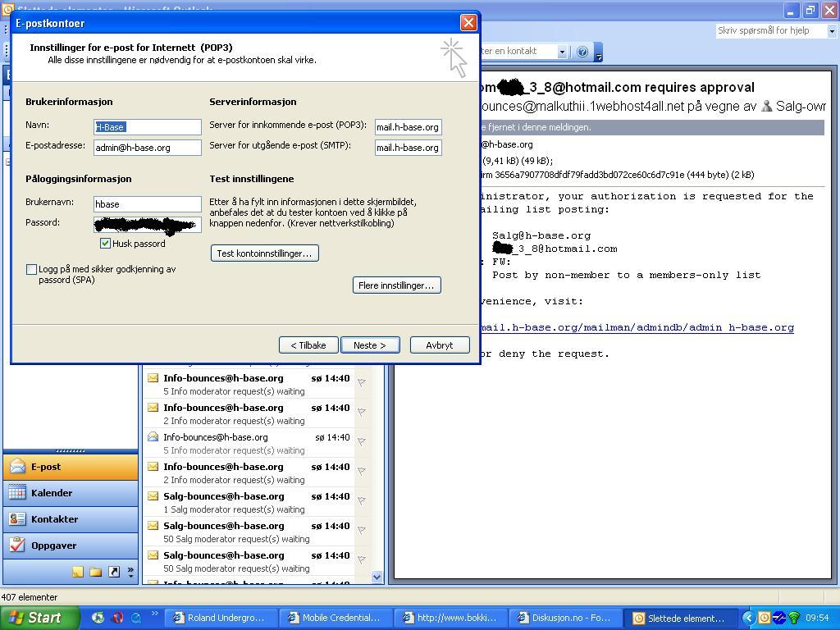Switch to the Mobile Credential... taskbar window

(336, 618)
